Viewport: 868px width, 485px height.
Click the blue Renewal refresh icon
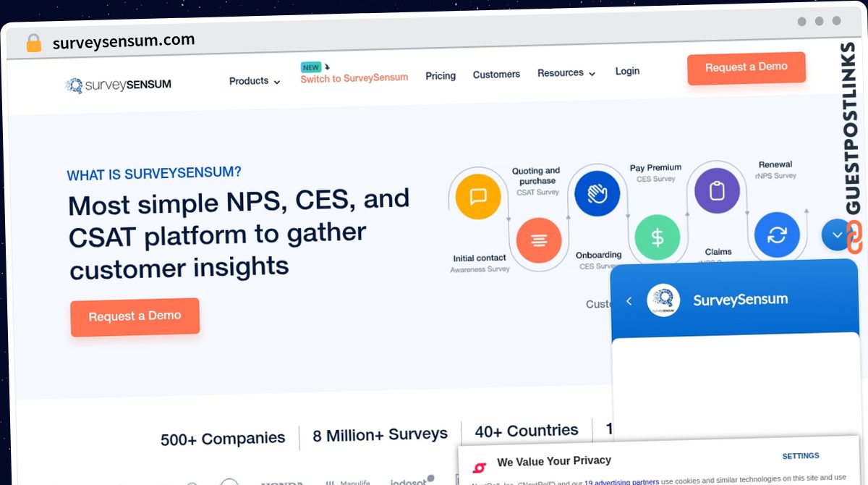(777, 235)
